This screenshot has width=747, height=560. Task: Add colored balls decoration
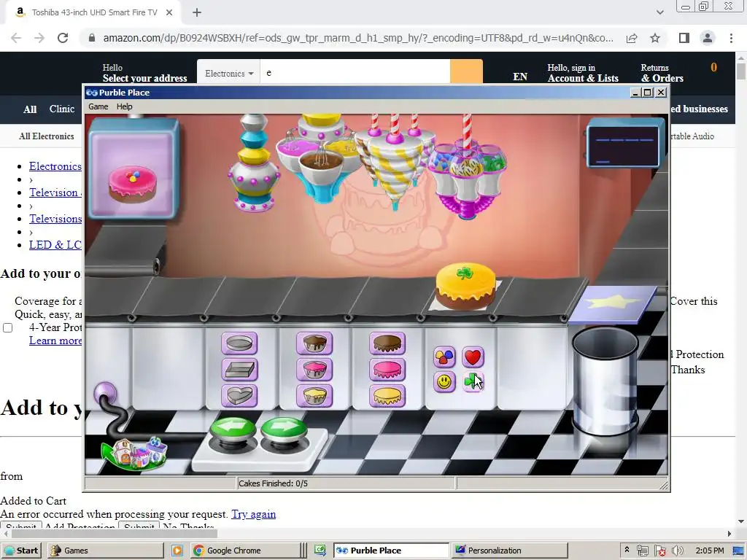444,357
